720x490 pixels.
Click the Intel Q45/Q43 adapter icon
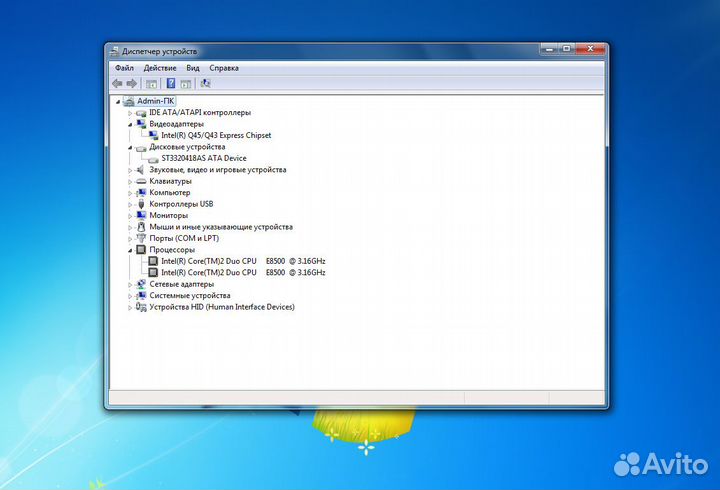[x=153, y=135]
